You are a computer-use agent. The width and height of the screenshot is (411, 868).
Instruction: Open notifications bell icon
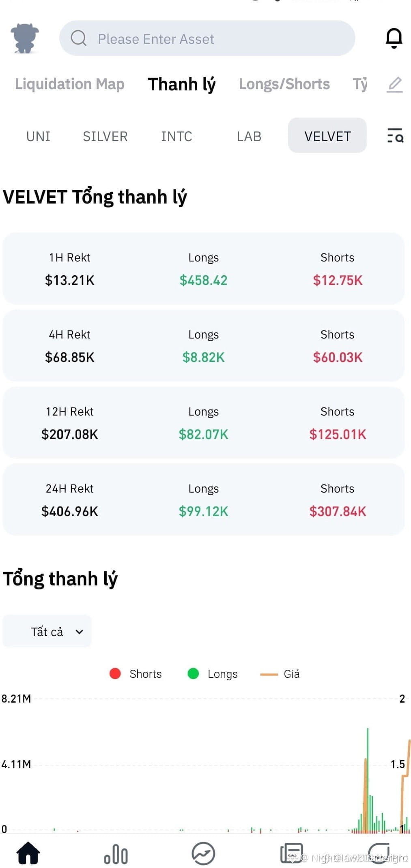394,39
